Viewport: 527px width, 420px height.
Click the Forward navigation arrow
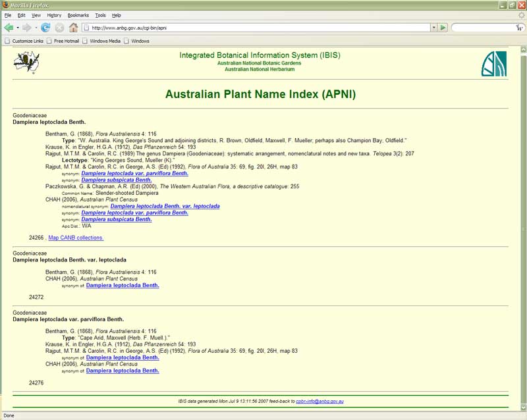tap(26, 28)
